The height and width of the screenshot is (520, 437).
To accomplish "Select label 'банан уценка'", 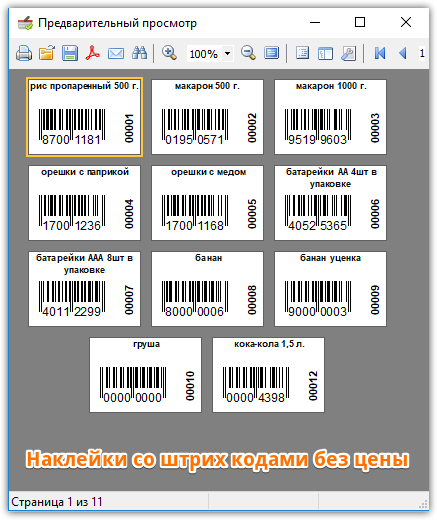I will pyautogui.click(x=330, y=289).
